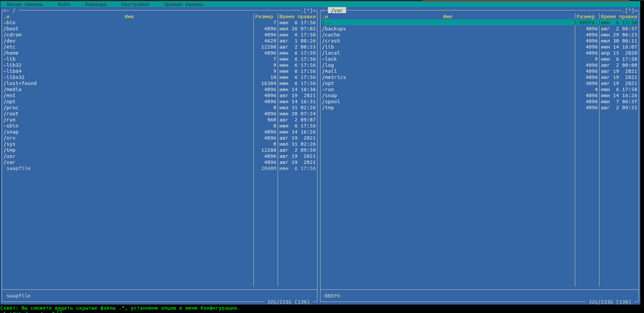Sort left panel by Размер column

264,17
